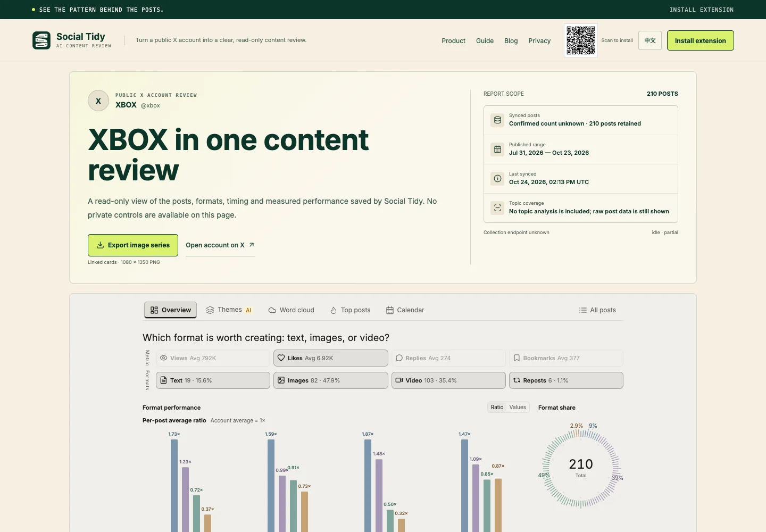Screen dimensions: 766x532
Task: Click the Export image series button
Action: click(x=133, y=245)
